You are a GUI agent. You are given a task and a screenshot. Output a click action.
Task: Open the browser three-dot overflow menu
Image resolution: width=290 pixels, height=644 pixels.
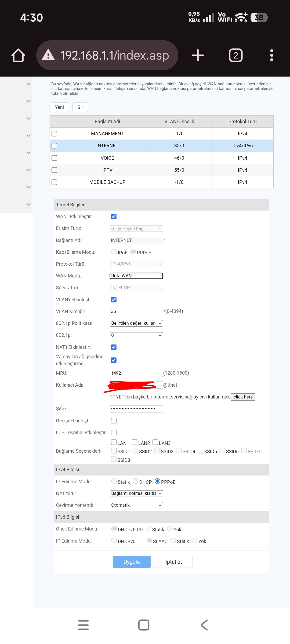[x=271, y=55]
